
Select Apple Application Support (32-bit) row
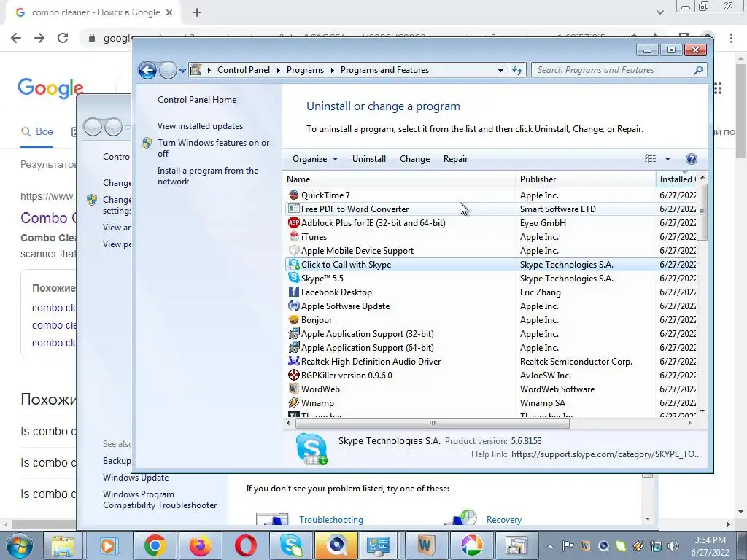click(x=491, y=334)
